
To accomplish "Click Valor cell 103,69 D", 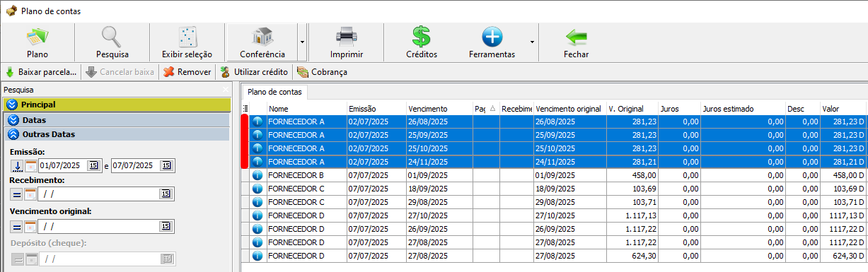I will coord(844,189).
